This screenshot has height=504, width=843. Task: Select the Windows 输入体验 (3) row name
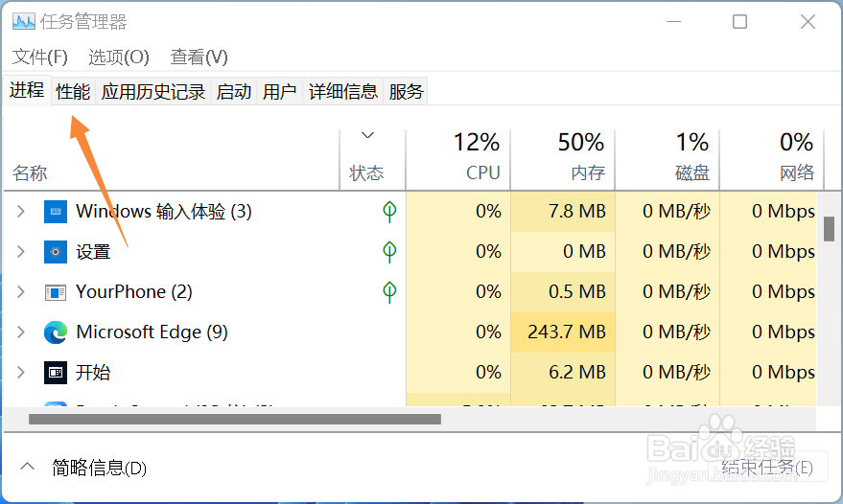(x=163, y=211)
